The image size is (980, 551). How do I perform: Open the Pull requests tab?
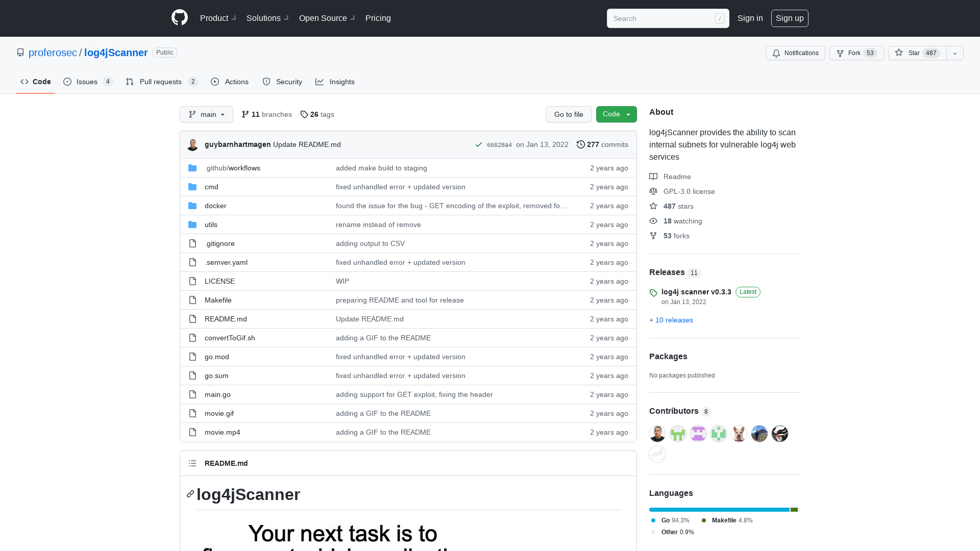point(161,82)
